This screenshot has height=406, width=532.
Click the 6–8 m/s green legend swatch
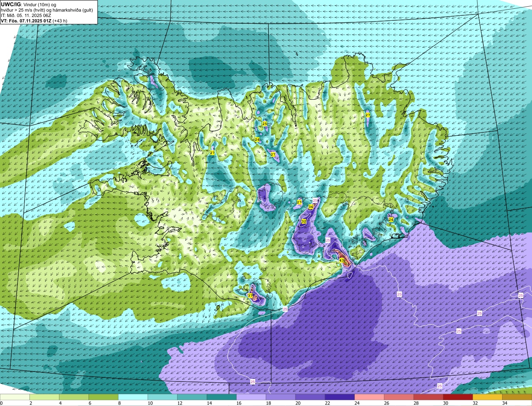103,397
